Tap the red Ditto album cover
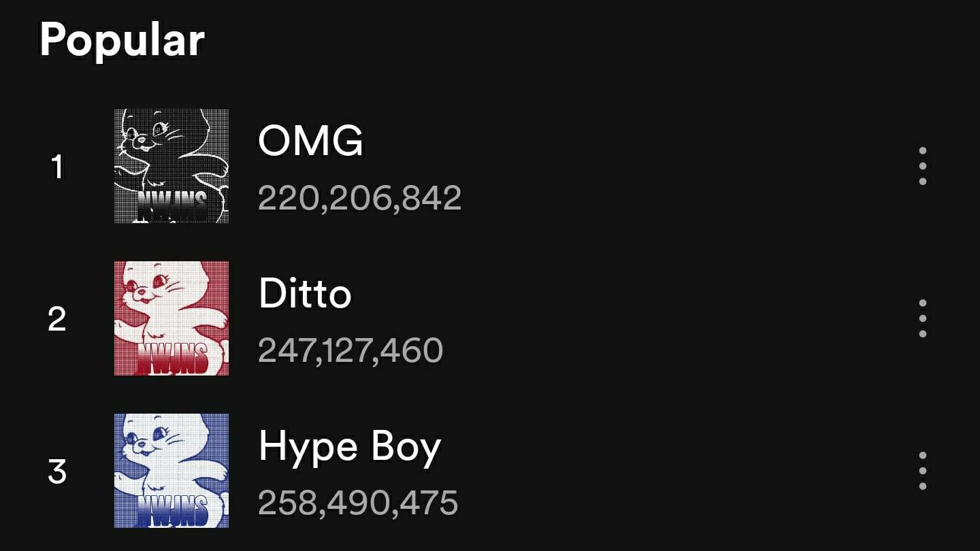The width and height of the screenshot is (980, 551). 171,318
